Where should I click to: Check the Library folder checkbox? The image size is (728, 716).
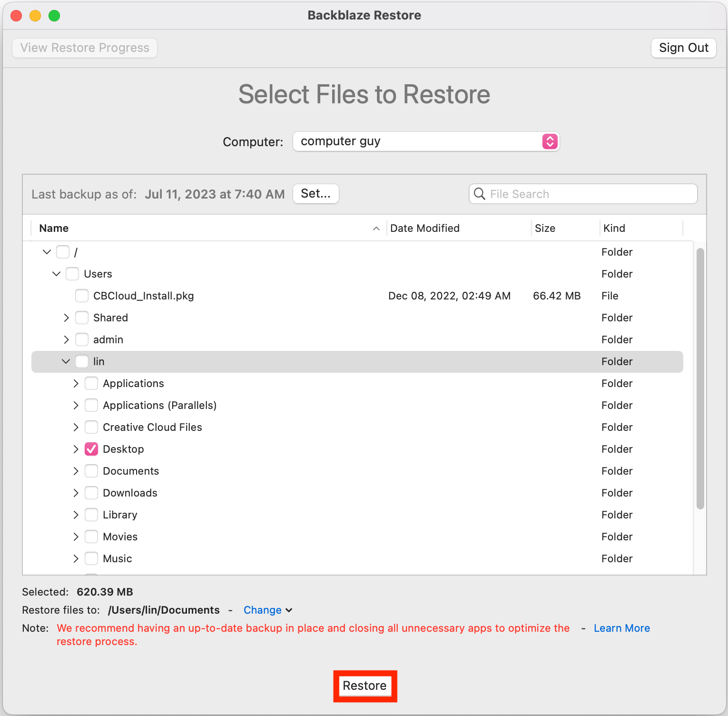91,515
